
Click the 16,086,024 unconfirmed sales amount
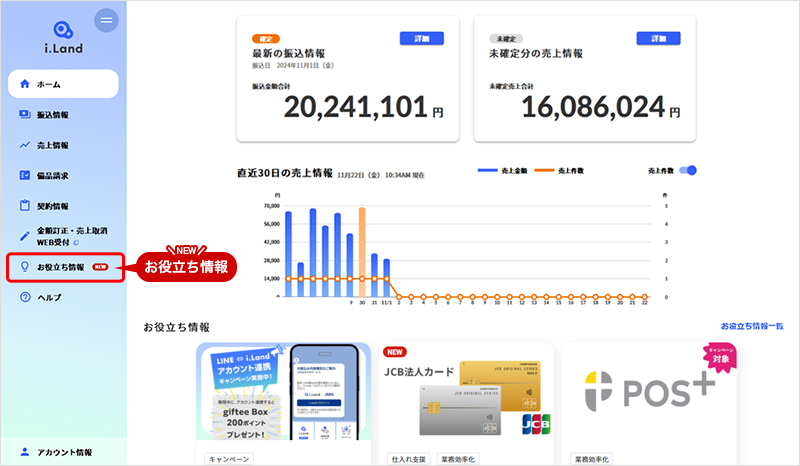[x=593, y=107]
